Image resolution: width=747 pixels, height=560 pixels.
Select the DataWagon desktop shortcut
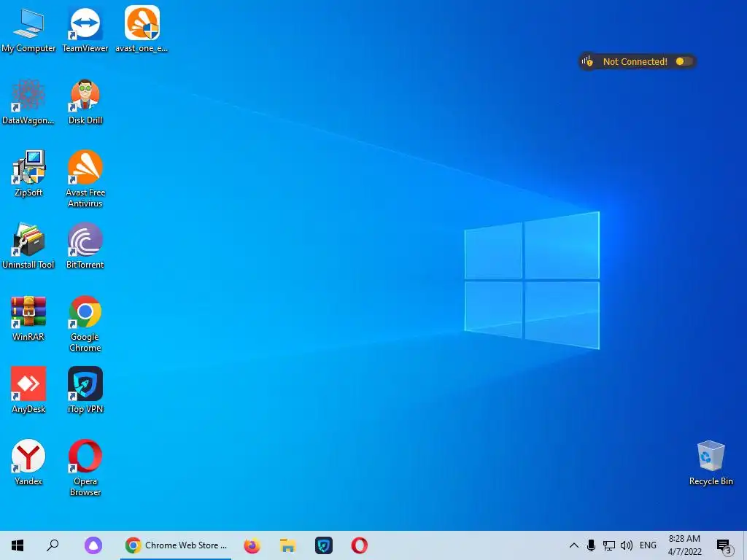[x=28, y=102]
